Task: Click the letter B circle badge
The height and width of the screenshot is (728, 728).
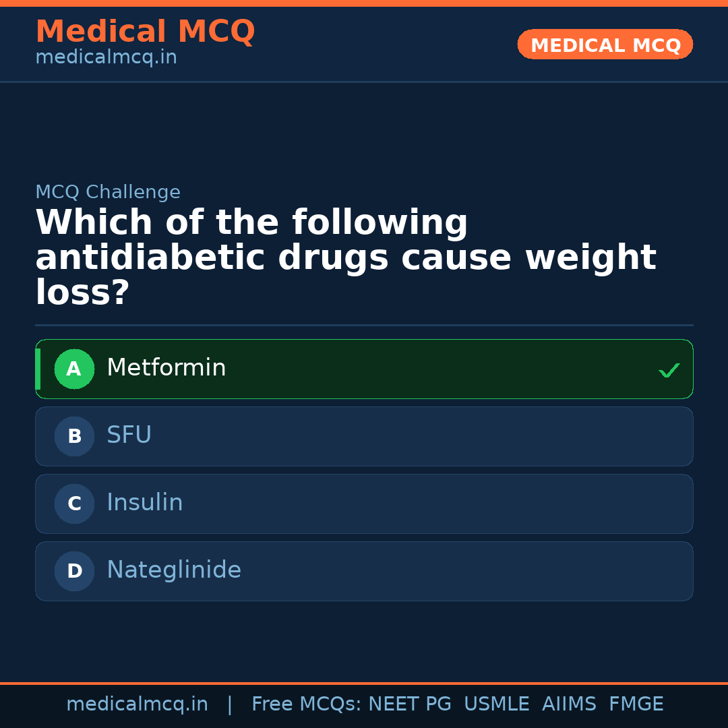Action: click(74, 437)
